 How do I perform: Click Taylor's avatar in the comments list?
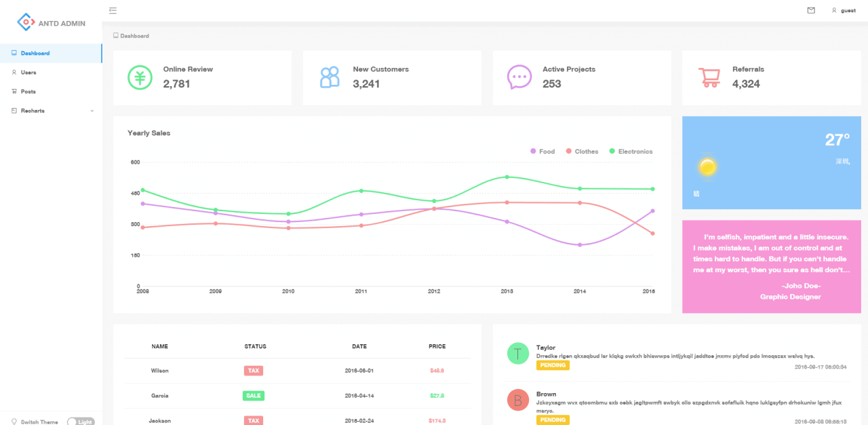[x=517, y=353]
